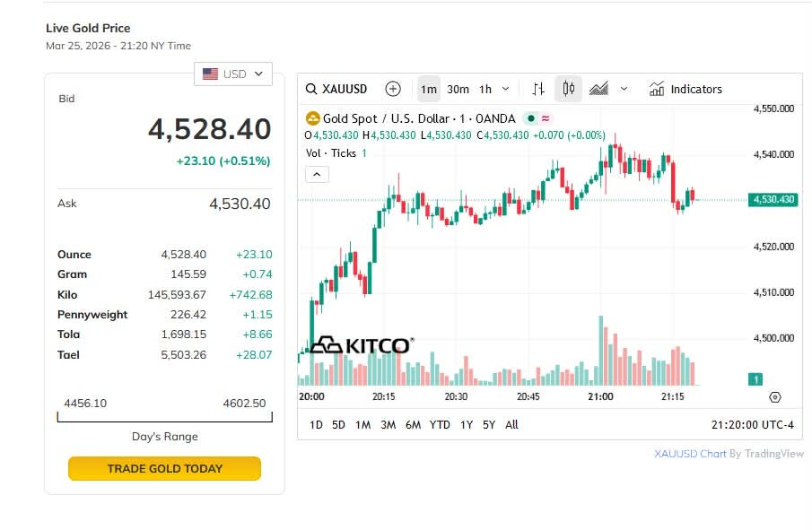Click the Day's Range bar

(x=164, y=417)
